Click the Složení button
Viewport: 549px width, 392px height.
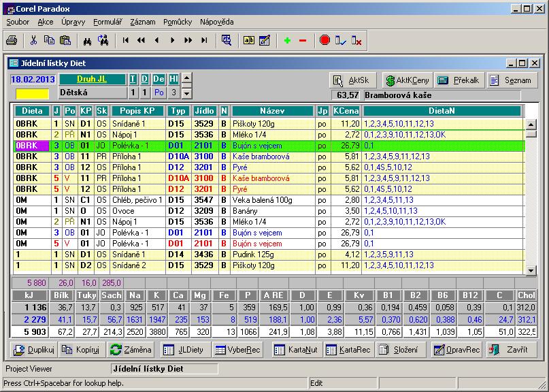click(x=401, y=350)
